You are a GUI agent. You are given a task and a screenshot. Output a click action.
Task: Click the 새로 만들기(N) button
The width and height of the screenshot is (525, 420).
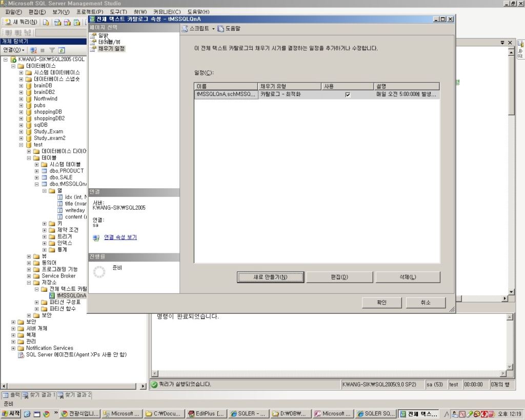(x=271, y=277)
